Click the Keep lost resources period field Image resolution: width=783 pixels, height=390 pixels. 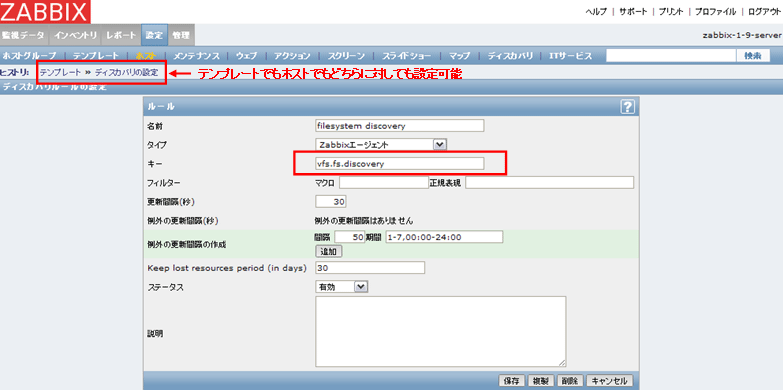coord(370,268)
